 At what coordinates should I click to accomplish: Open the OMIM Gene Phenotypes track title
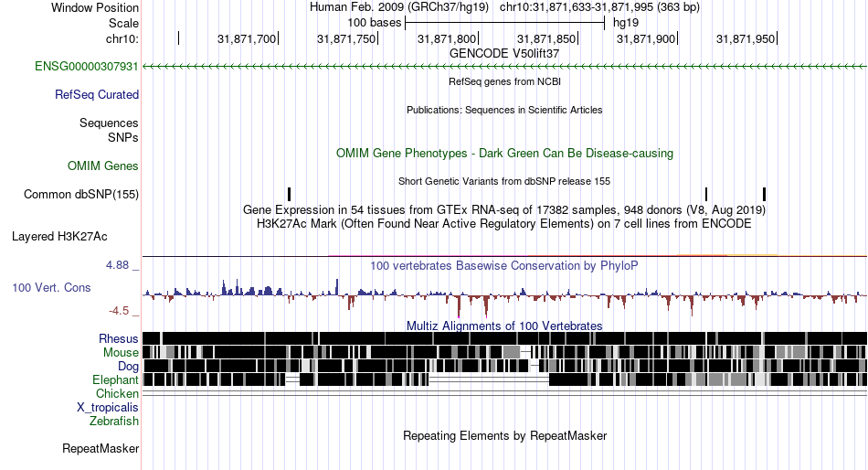point(504,154)
